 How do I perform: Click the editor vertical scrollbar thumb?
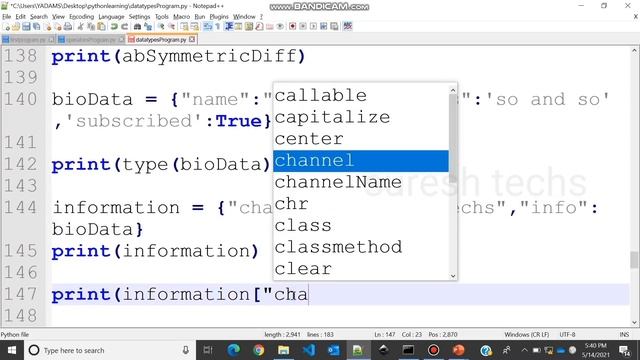pos(634,260)
